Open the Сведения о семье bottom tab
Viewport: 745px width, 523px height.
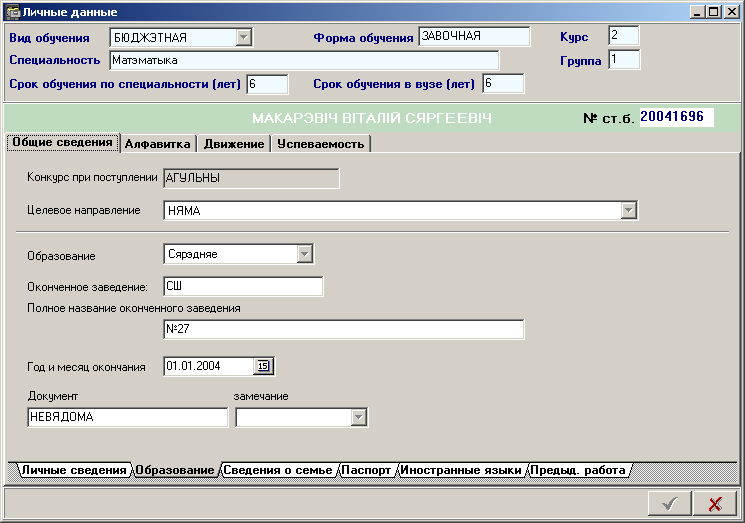[x=277, y=470]
